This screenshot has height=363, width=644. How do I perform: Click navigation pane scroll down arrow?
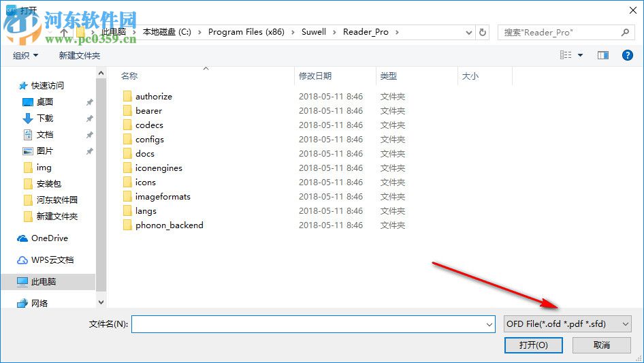101,302
